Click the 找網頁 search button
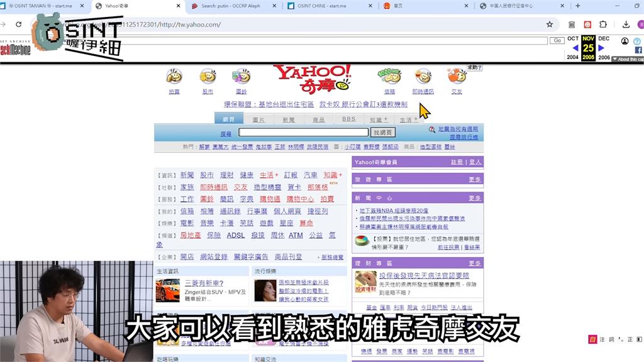Screen dimensions: 644x362 [x=383, y=133]
